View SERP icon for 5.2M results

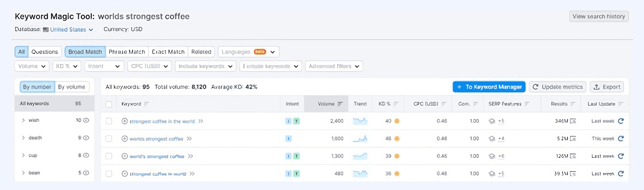573,138
